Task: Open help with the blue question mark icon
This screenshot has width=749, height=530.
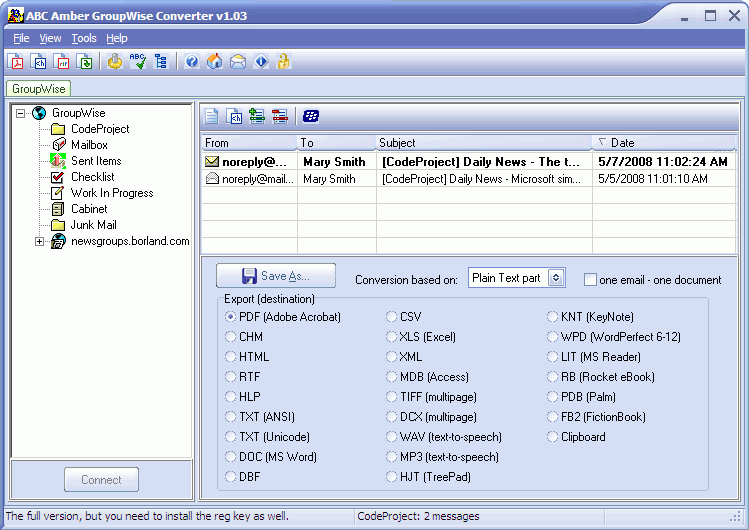Action: click(192, 61)
